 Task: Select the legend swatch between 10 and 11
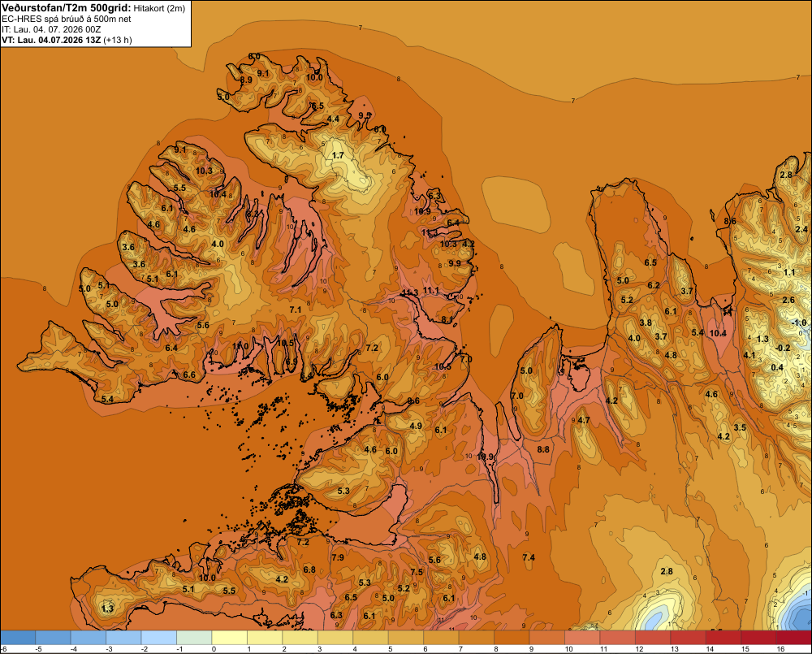click(x=582, y=638)
